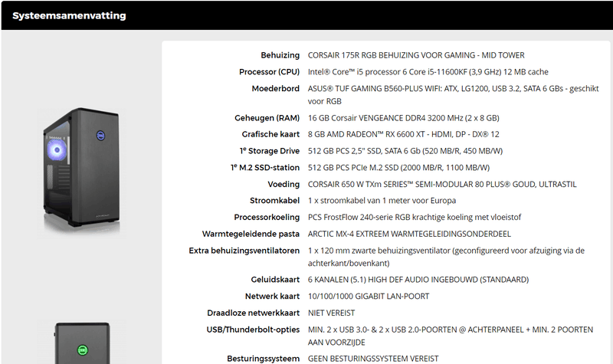Click the 8 GB AMD RADEON RX 6600 XT value
This screenshot has width=613, height=364.
coord(404,134)
